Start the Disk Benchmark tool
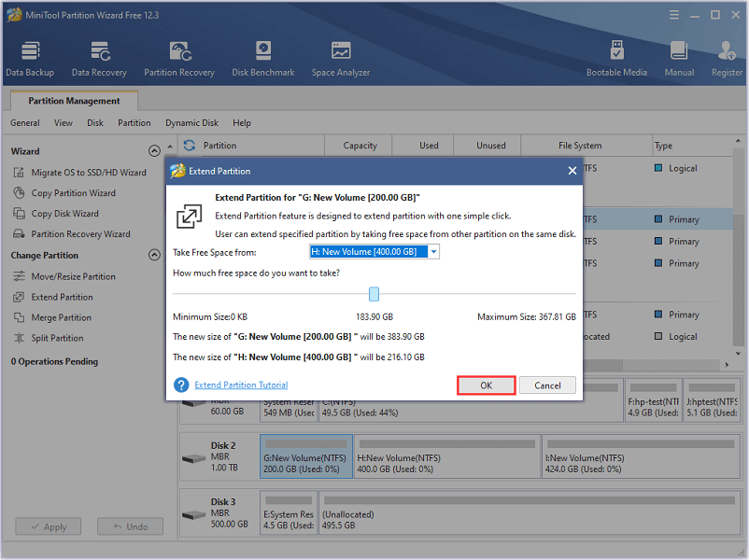Screen dimensions: 749x560 [x=263, y=60]
